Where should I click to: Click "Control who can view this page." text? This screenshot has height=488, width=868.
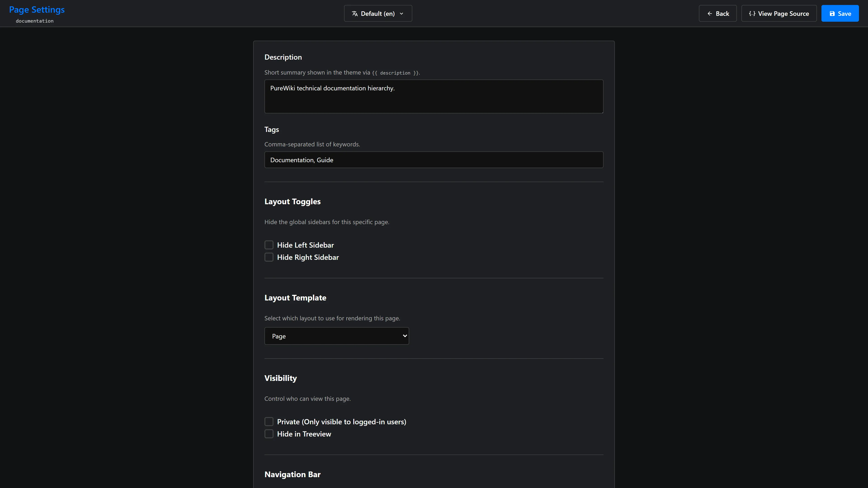(x=307, y=398)
